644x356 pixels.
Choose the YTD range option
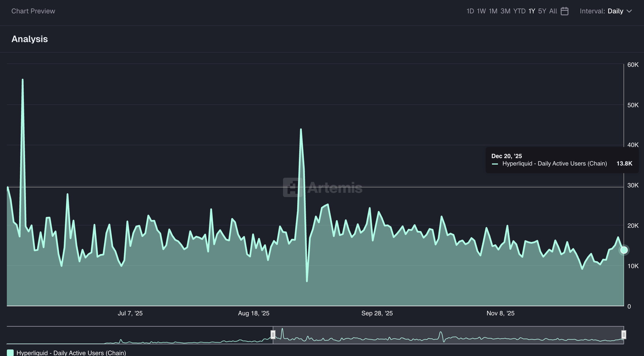(519, 11)
